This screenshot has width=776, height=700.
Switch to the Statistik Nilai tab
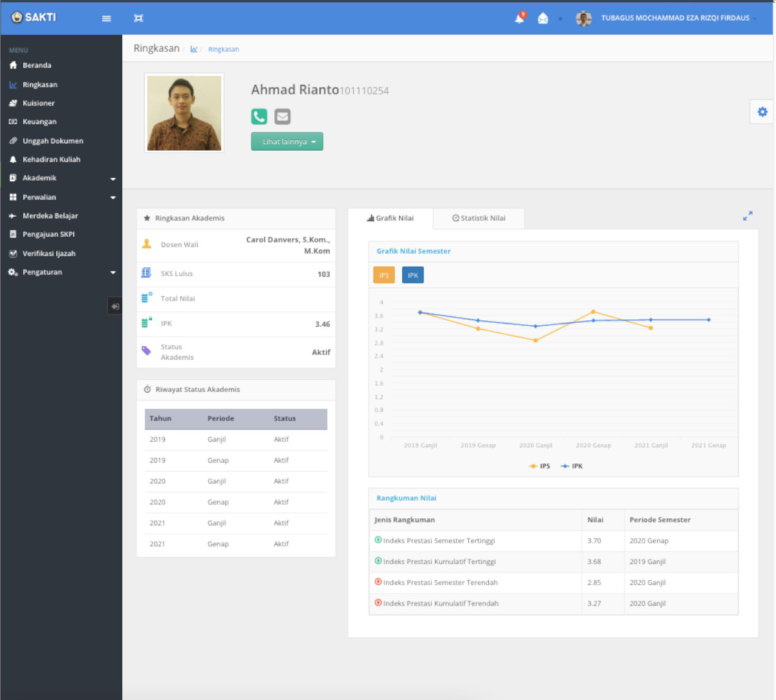coord(479,218)
